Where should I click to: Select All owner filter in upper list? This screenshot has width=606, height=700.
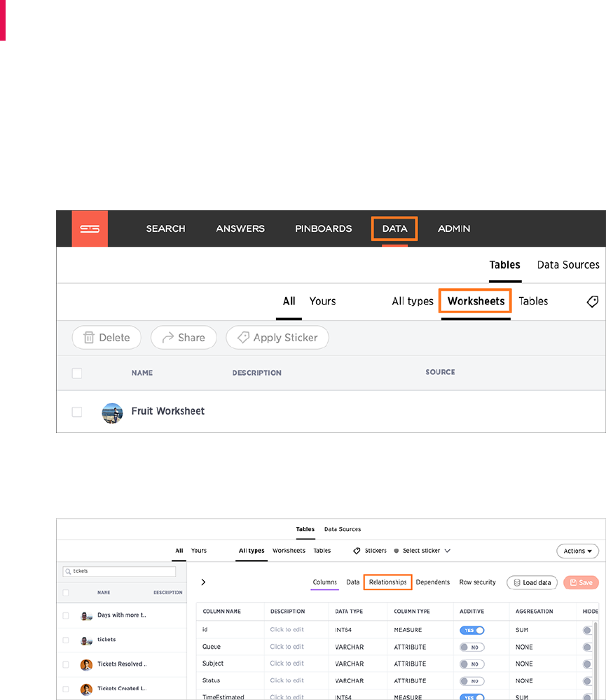[289, 301]
